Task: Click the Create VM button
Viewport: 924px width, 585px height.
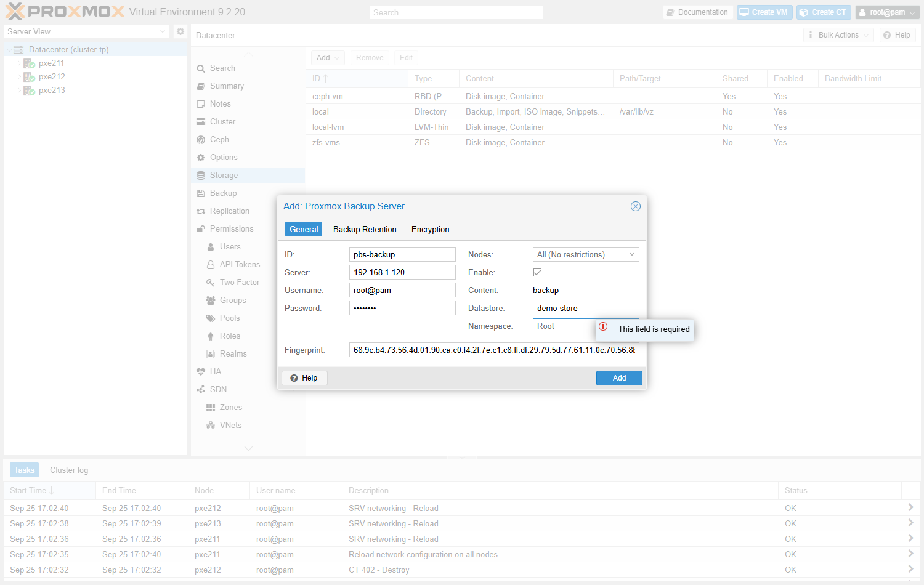Action: coord(764,12)
